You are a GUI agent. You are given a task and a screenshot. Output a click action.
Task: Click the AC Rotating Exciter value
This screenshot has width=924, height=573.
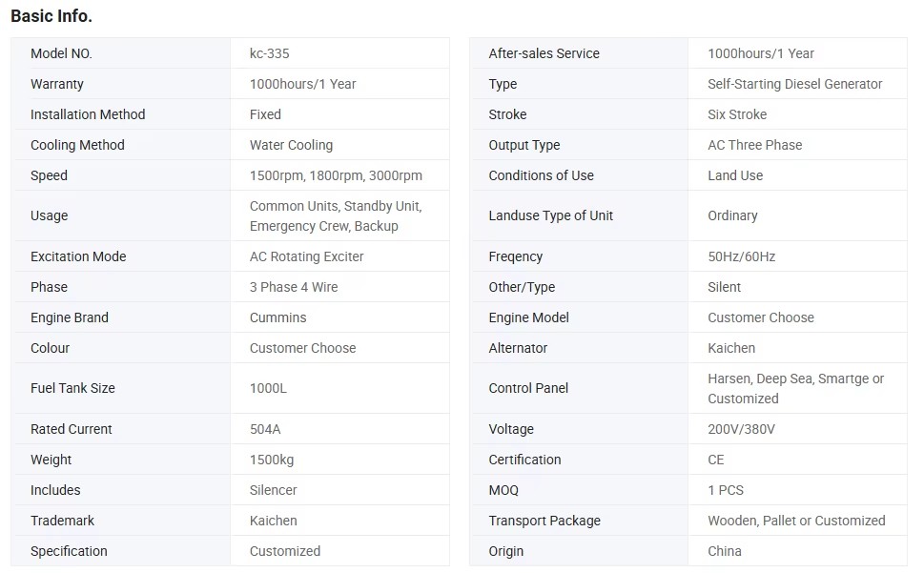pyautogui.click(x=306, y=256)
